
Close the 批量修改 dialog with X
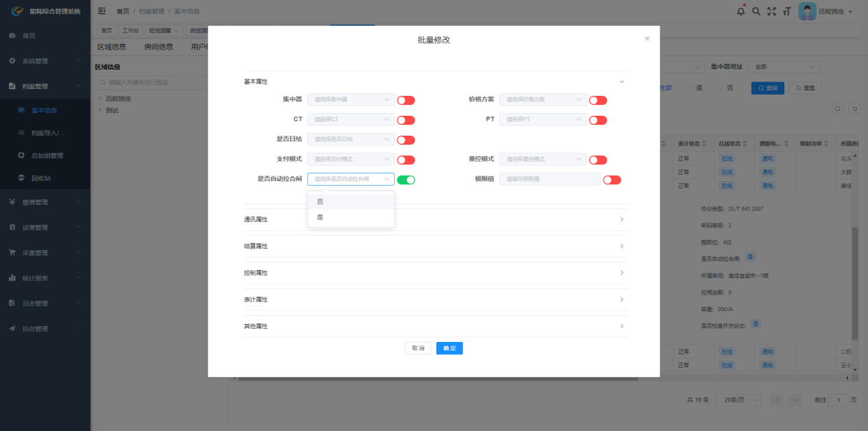click(x=647, y=39)
